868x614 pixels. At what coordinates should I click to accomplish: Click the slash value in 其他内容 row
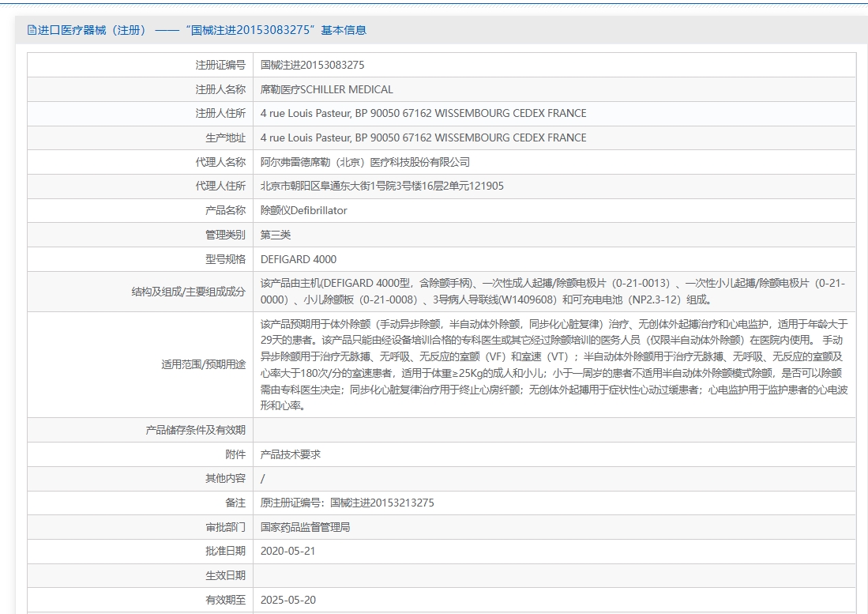(262, 478)
